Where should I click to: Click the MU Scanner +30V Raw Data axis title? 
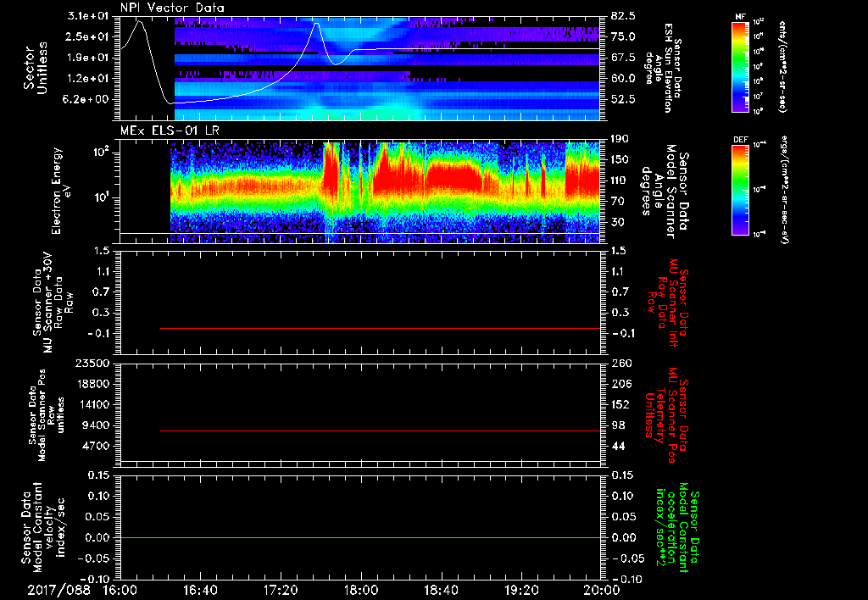click(x=53, y=303)
